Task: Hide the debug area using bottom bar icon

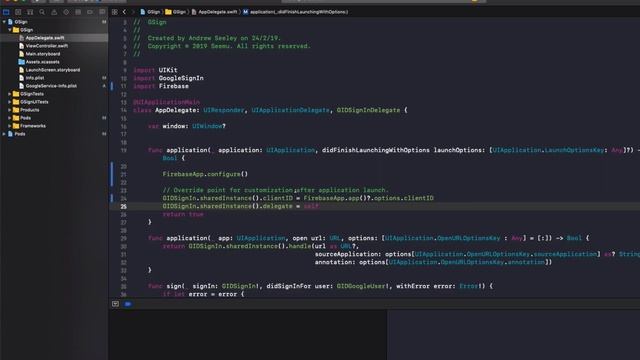Action: (x=116, y=304)
